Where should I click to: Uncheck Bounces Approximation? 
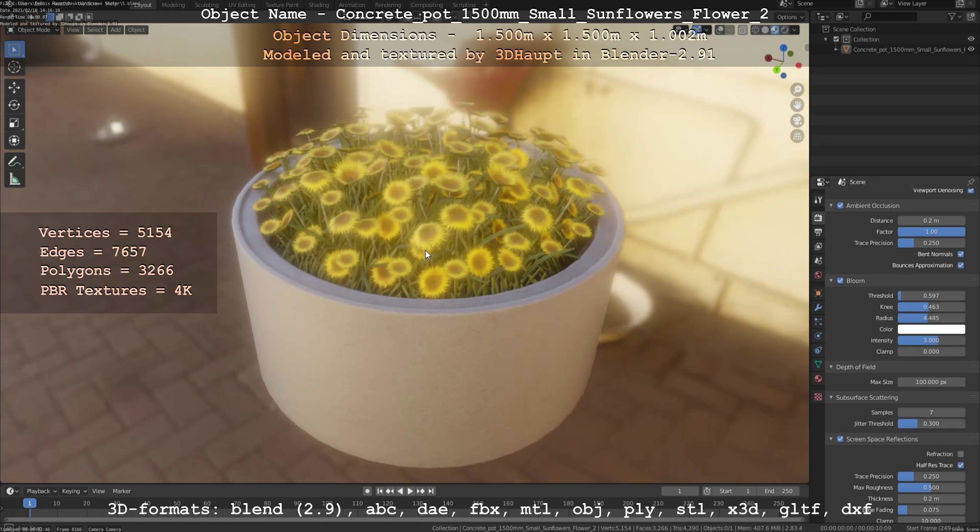tap(961, 265)
